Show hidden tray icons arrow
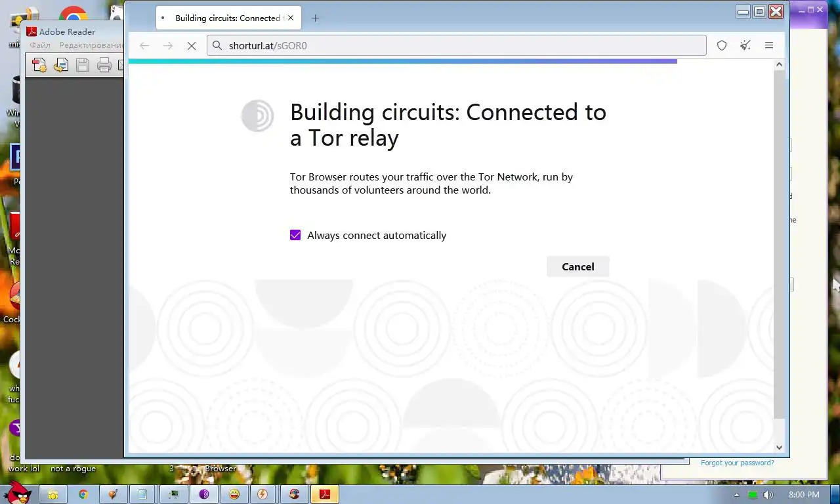Viewport: 840px width, 504px height. click(736, 495)
